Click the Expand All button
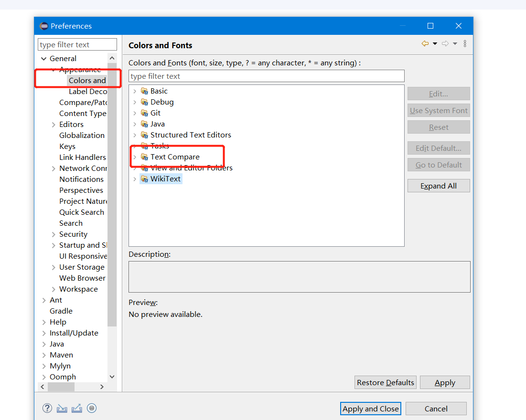The height and width of the screenshot is (420, 526). coord(439,186)
